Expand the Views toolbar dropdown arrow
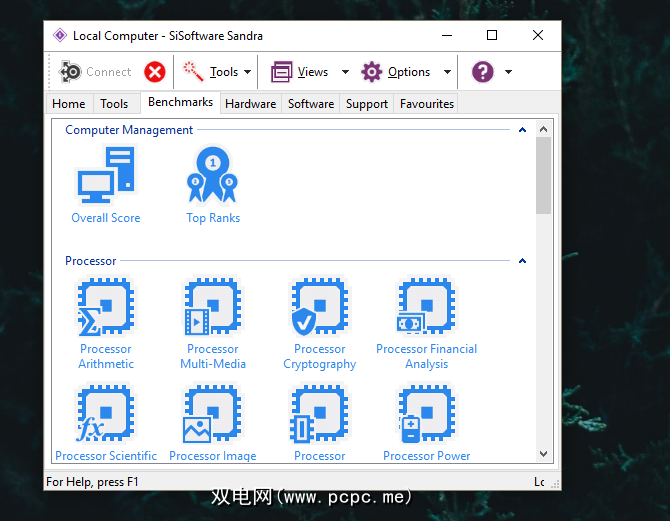Screen dimensions: 670x521 [345, 72]
